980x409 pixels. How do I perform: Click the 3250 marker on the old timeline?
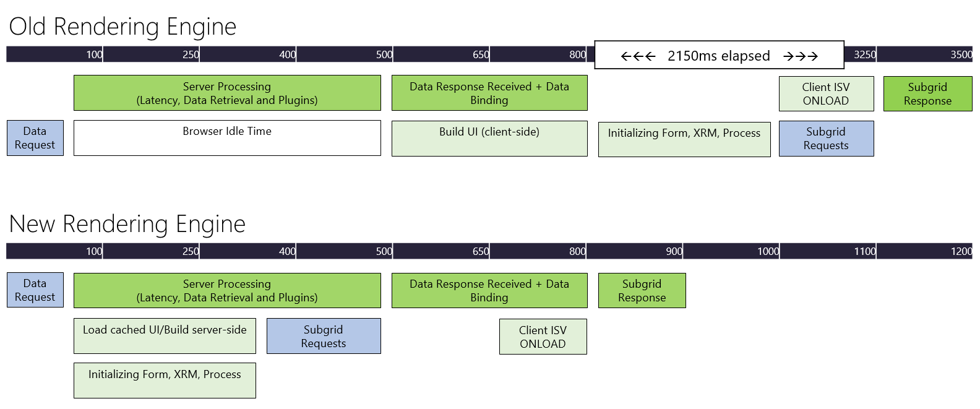pos(864,54)
